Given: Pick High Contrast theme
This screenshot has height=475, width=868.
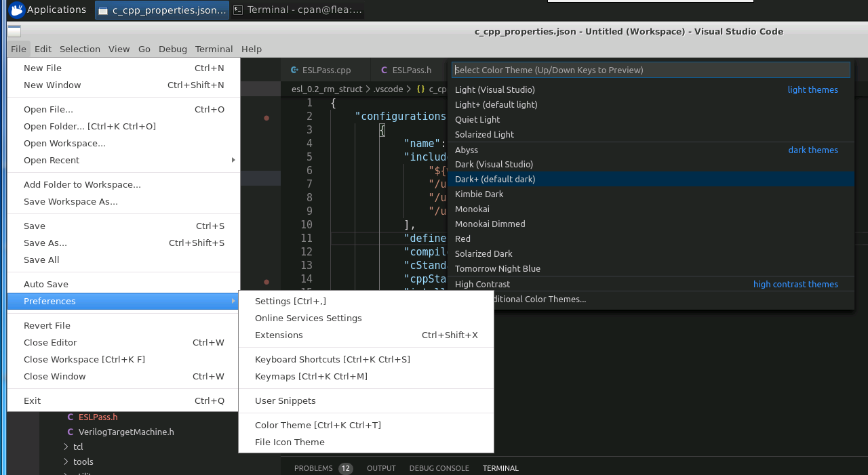Looking at the screenshot, I should [x=651, y=284].
